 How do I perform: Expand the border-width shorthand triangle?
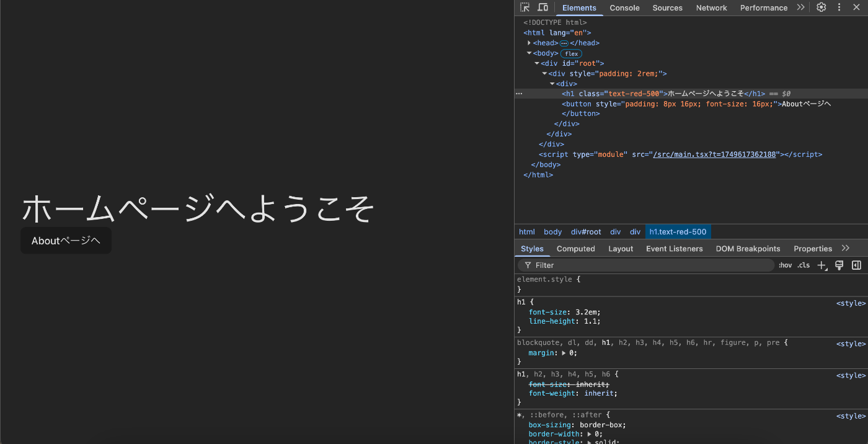(x=590, y=434)
